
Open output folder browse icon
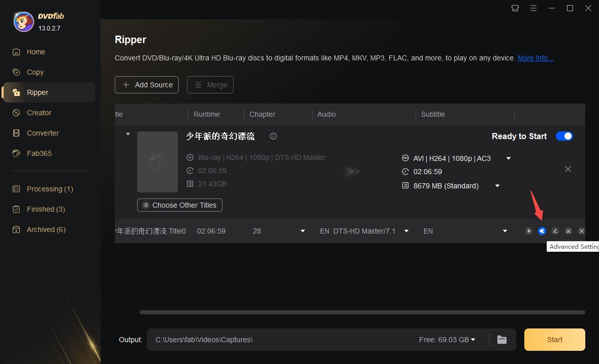coord(502,340)
